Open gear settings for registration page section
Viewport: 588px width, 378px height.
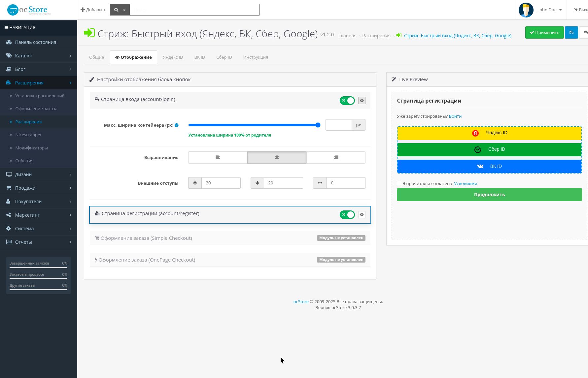coord(362,215)
